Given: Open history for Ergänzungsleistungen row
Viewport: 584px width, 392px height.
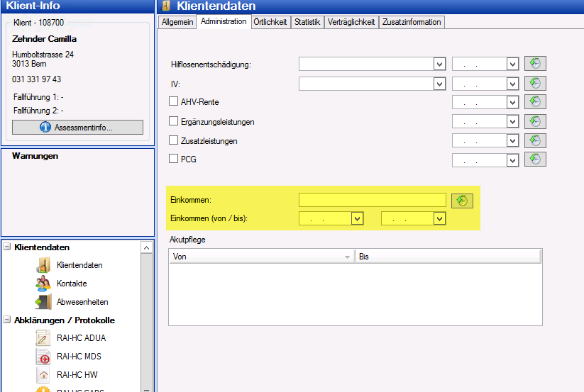Looking at the screenshot, I should click(x=535, y=121).
